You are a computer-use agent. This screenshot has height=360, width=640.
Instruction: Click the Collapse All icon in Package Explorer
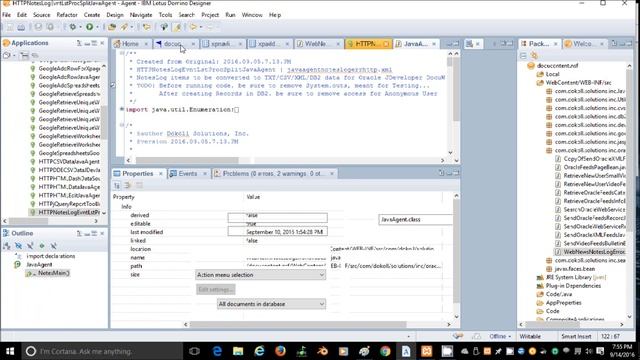click(524, 55)
